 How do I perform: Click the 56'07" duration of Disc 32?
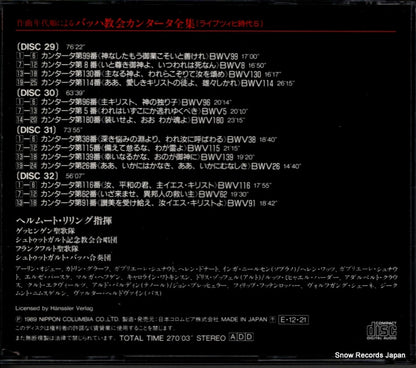tap(75, 177)
